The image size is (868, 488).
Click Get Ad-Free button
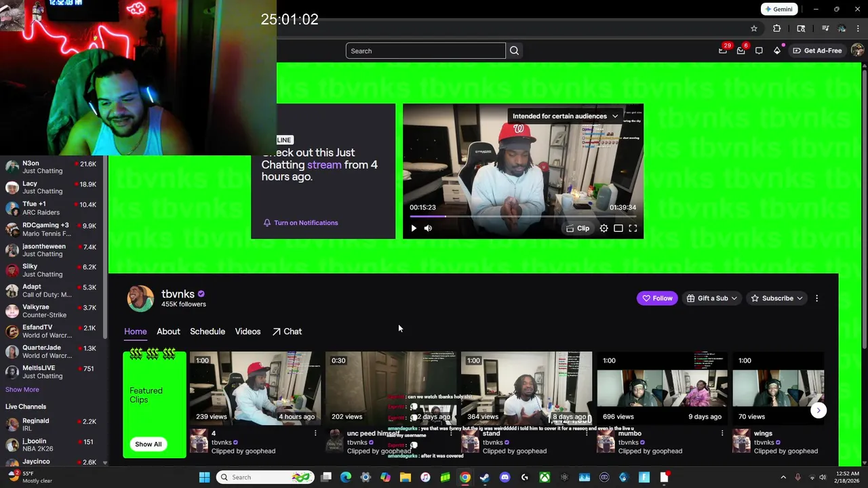click(x=817, y=51)
